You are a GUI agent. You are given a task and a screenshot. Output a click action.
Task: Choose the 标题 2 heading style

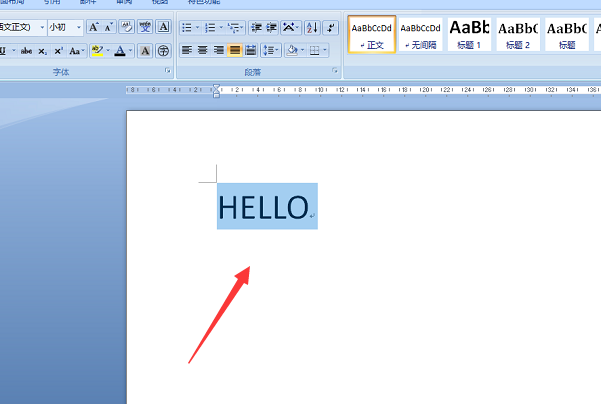point(517,33)
